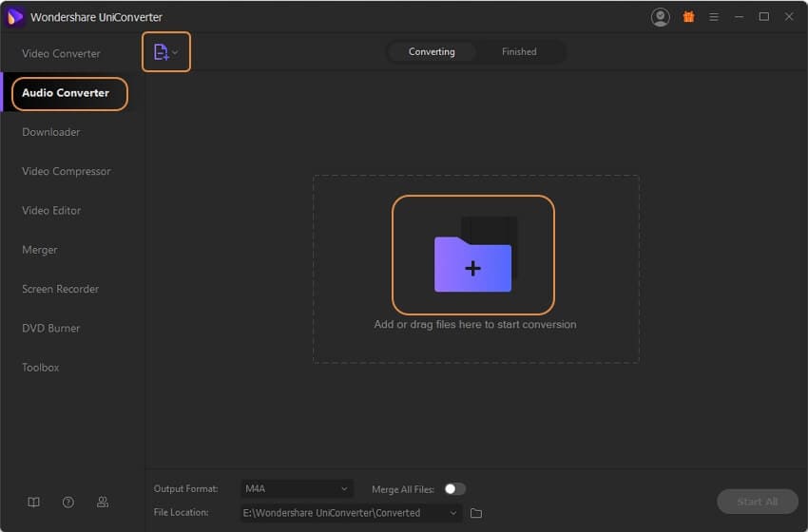The image size is (808, 532).
Task: Open the Merger section
Action: point(40,250)
